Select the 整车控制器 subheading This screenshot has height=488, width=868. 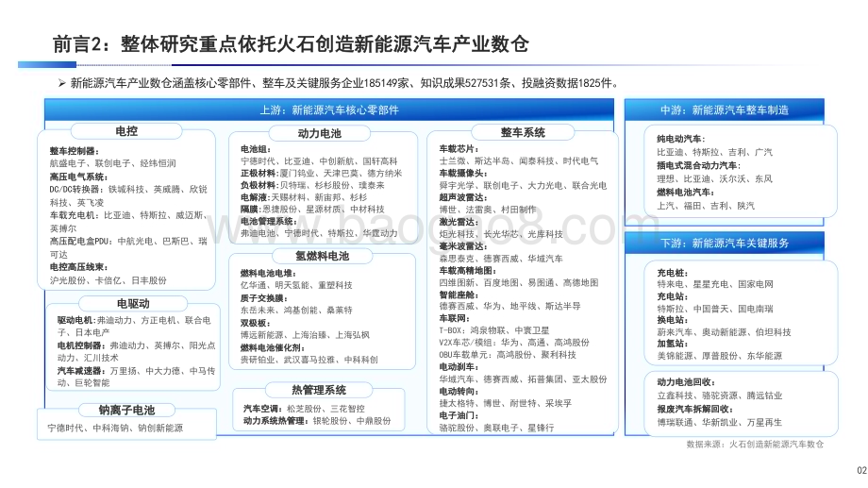click(x=75, y=151)
